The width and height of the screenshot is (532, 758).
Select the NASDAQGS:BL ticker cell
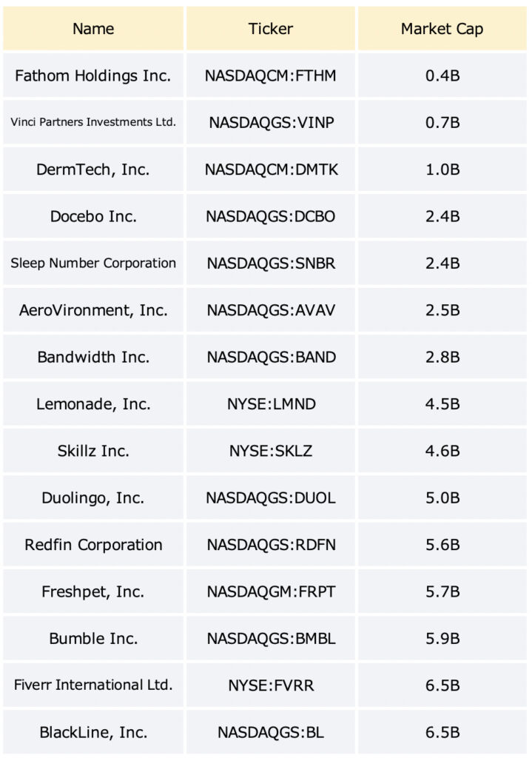click(x=271, y=732)
